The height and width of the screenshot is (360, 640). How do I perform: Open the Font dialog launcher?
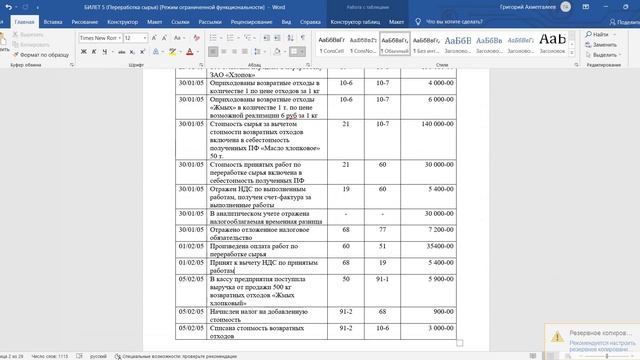[201, 65]
